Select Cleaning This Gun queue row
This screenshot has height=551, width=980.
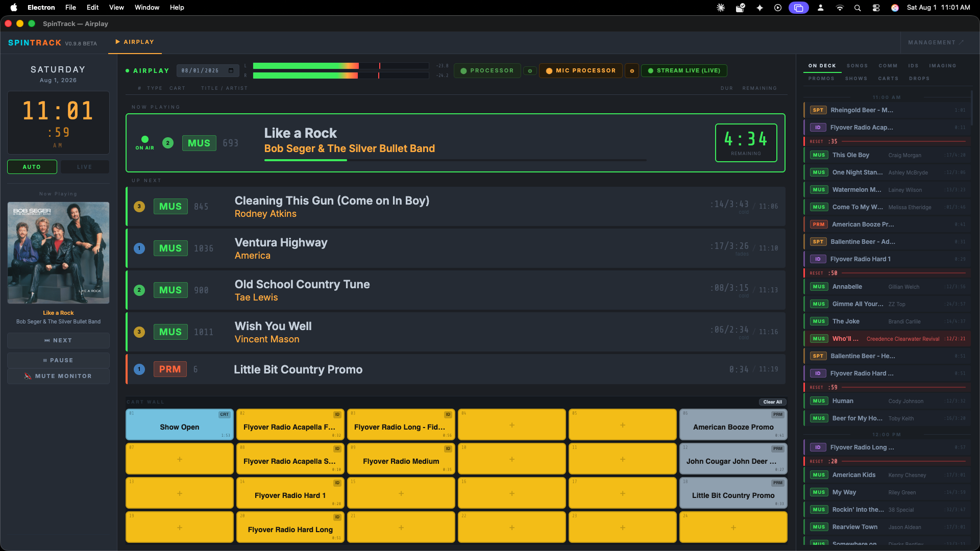click(455, 207)
